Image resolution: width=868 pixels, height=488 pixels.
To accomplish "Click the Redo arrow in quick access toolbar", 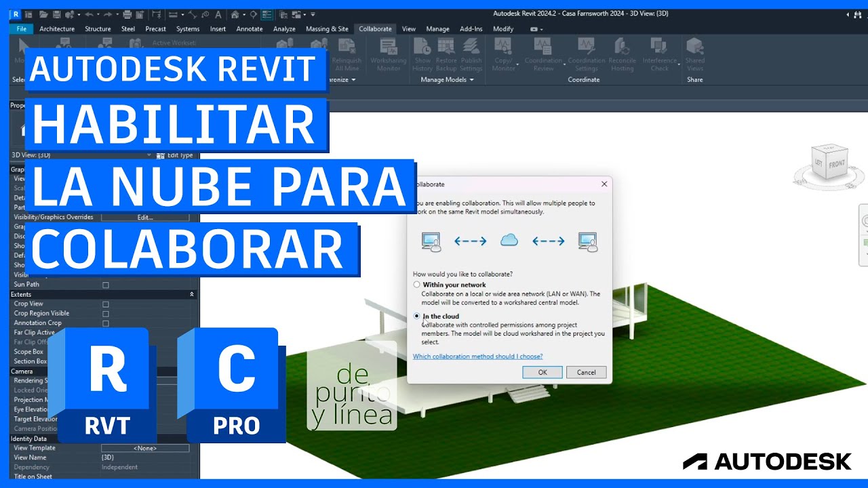I will click(x=108, y=14).
